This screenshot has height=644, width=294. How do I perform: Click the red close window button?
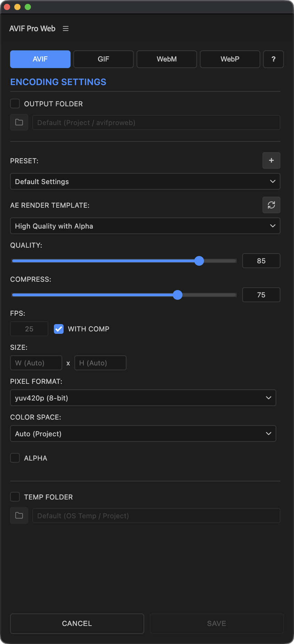(x=7, y=7)
